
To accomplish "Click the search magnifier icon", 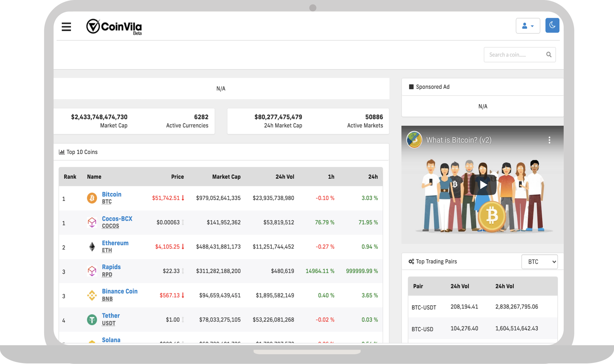I will (549, 55).
